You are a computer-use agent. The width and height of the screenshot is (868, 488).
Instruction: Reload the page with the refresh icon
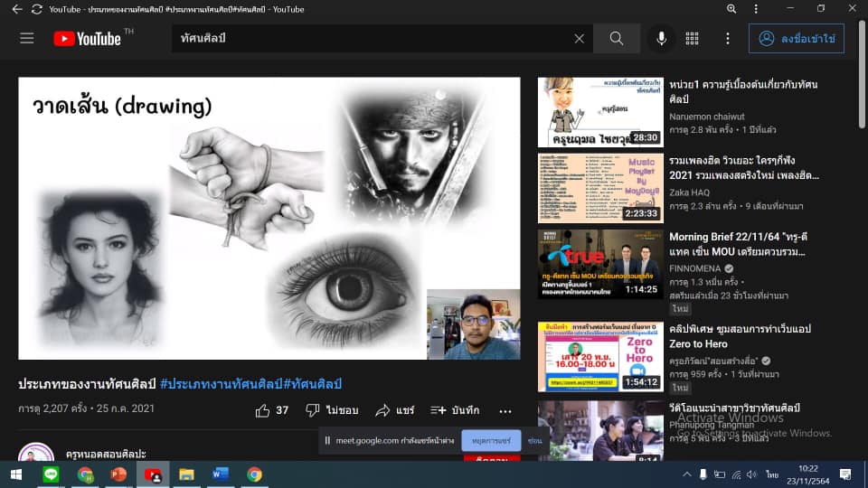37,9
